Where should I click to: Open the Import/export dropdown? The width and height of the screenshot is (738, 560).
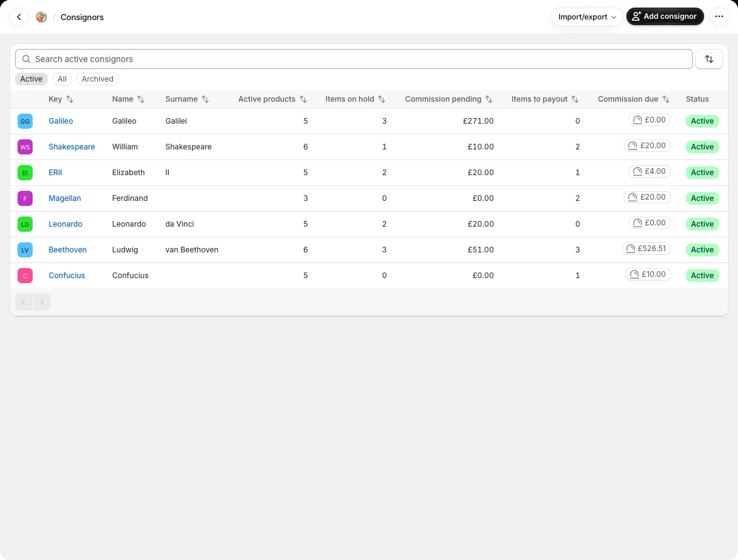586,17
